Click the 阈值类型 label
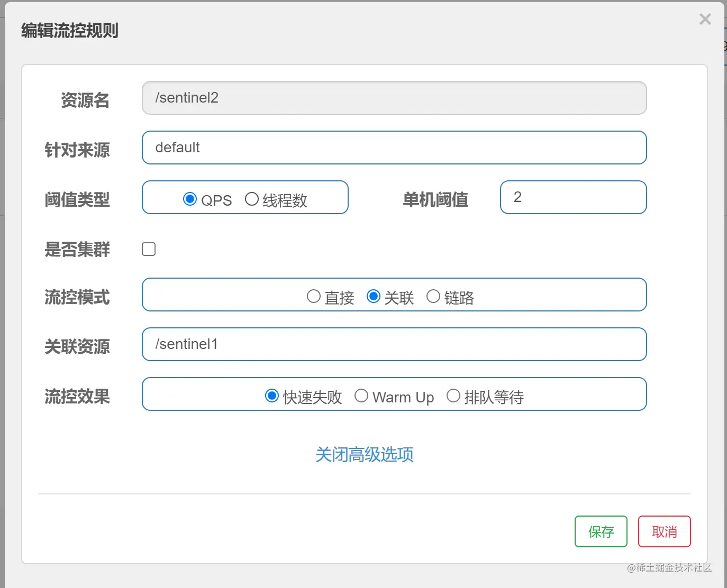The image size is (727, 588). 77,200
